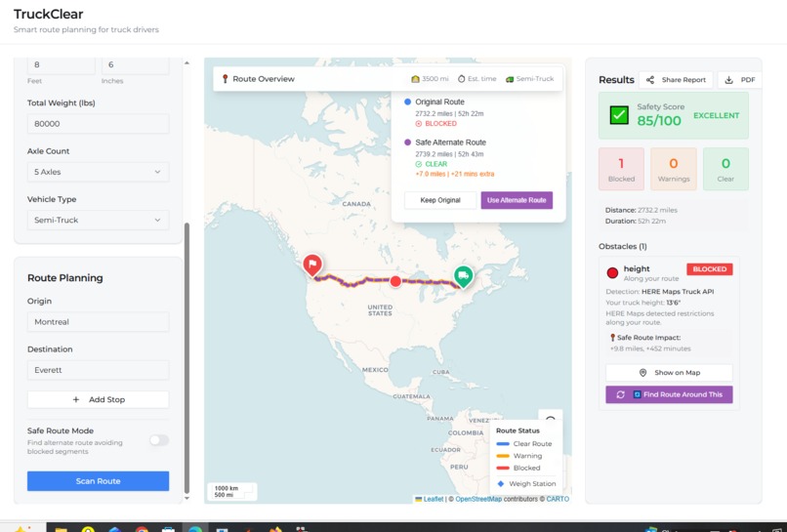Click the Detection: HERE Maps Truck API text
Viewport: 787px width, 532px height.
coord(659,292)
